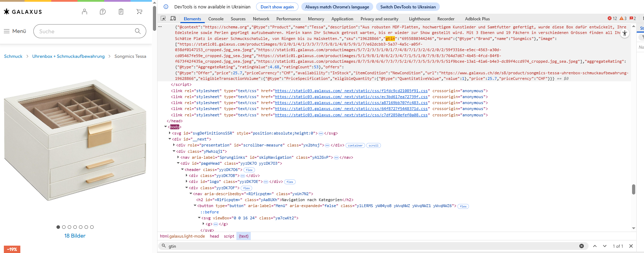The image size is (644, 253).
Task: Collapse the body element node
Action: [x=166, y=127]
